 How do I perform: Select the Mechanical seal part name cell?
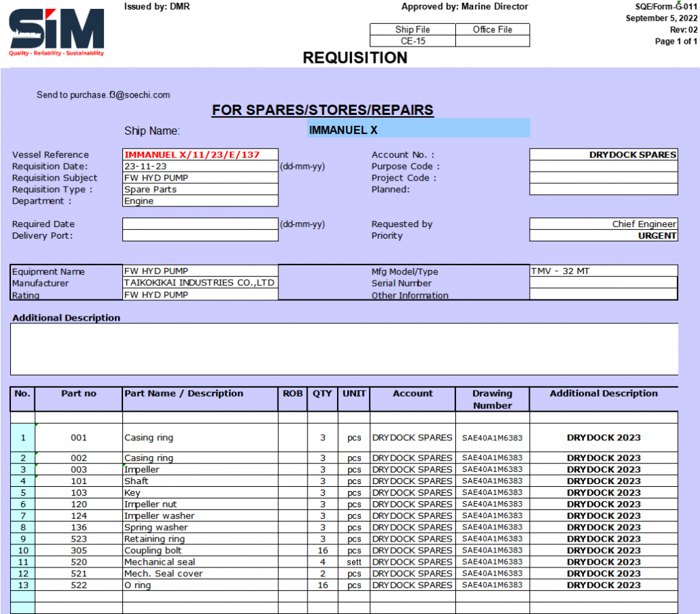[200, 562]
